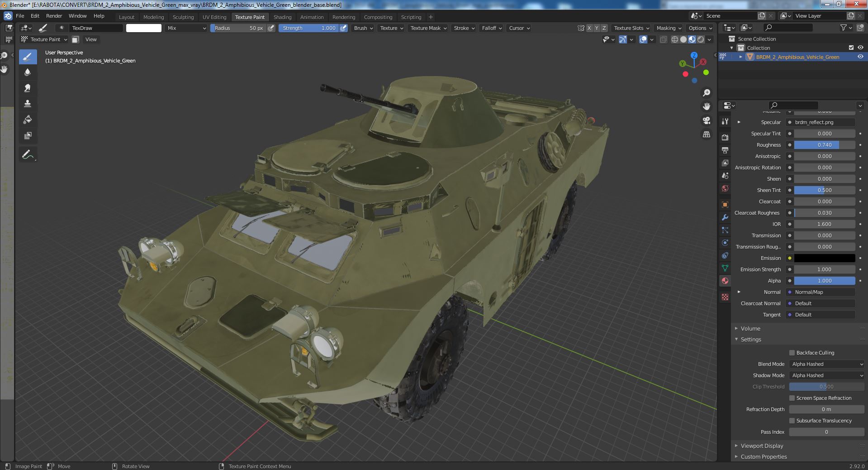Open the View Layer properties tab

[725, 163]
